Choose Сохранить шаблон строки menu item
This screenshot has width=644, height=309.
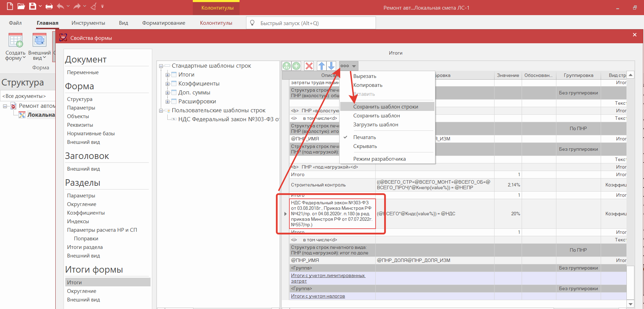pyautogui.click(x=387, y=107)
